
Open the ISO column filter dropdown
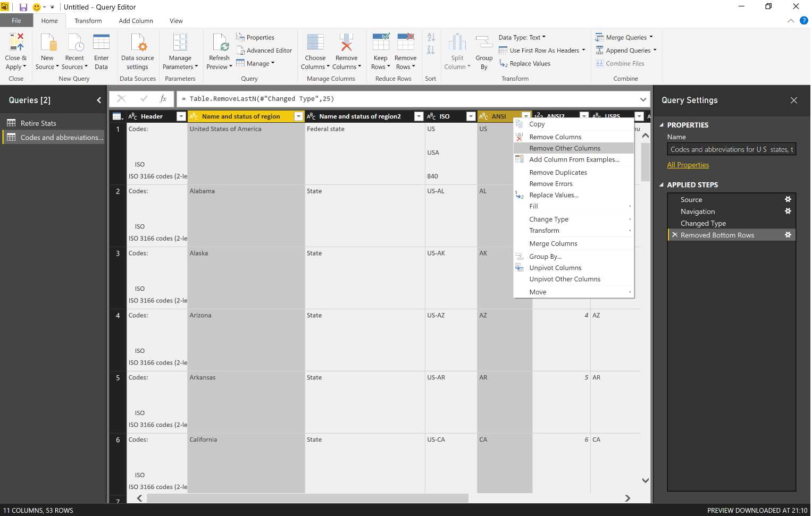(x=471, y=116)
